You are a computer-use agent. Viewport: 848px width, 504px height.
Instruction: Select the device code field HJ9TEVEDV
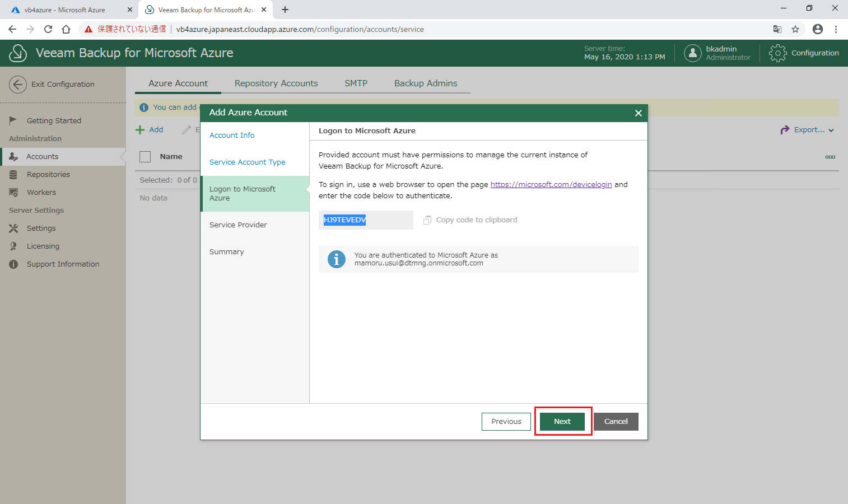click(366, 220)
